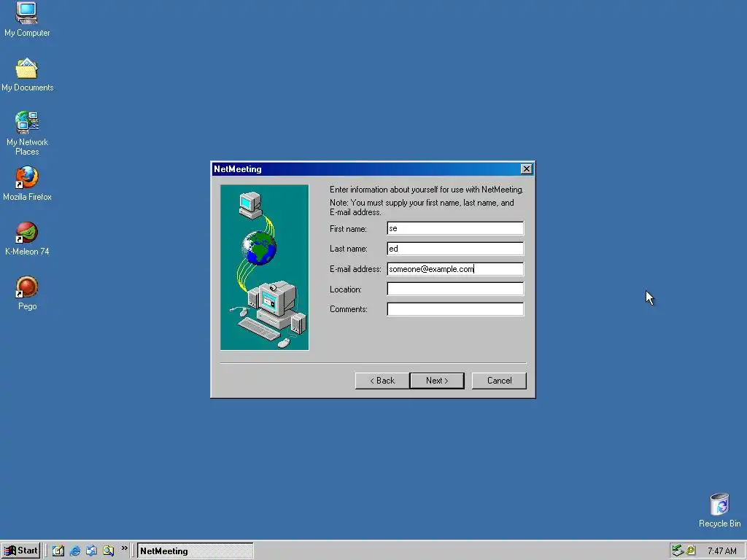The height and width of the screenshot is (560, 747).
Task: Go to previous step with Back button
Action: [x=382, y=381]
